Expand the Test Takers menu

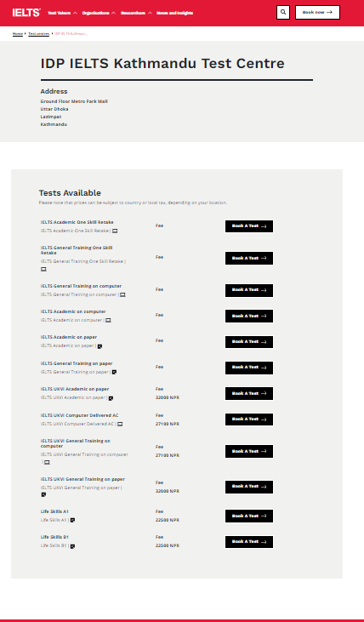point(62,13)
